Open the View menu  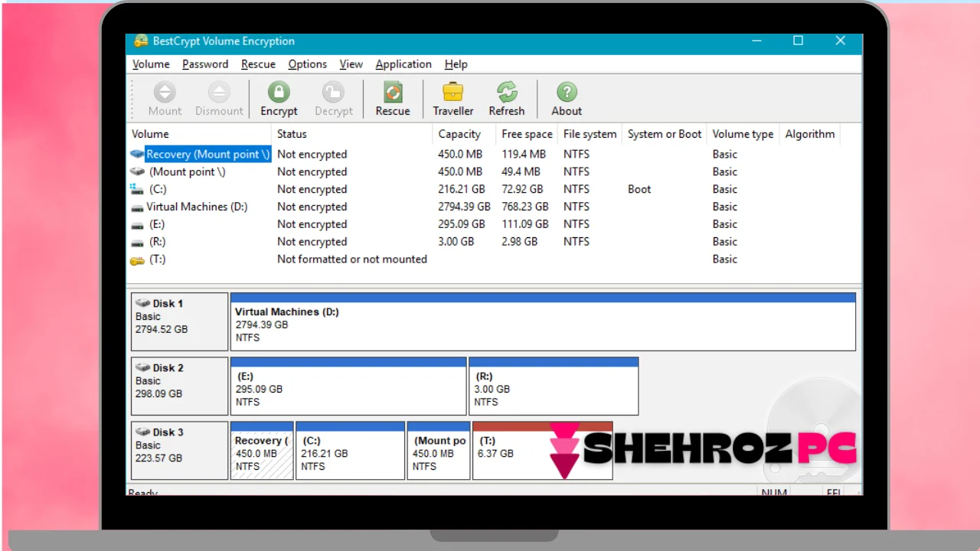[351, 64]
